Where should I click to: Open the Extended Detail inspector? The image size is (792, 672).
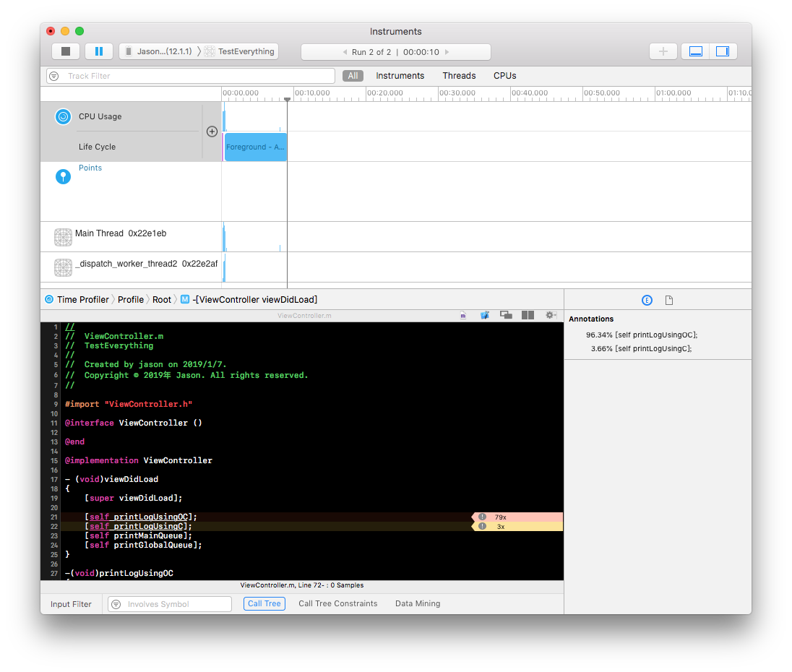tap(647, 300)
